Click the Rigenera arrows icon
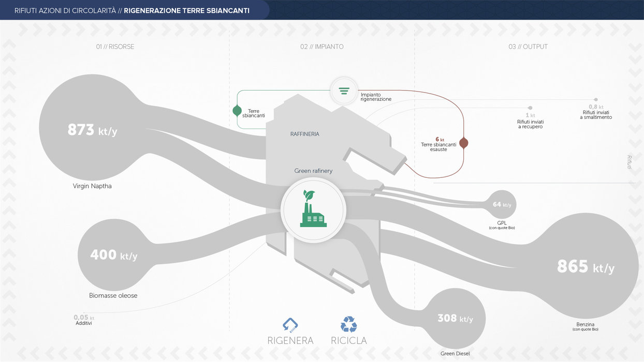Viewport: 644px width, 362px height. pos(290,325)
